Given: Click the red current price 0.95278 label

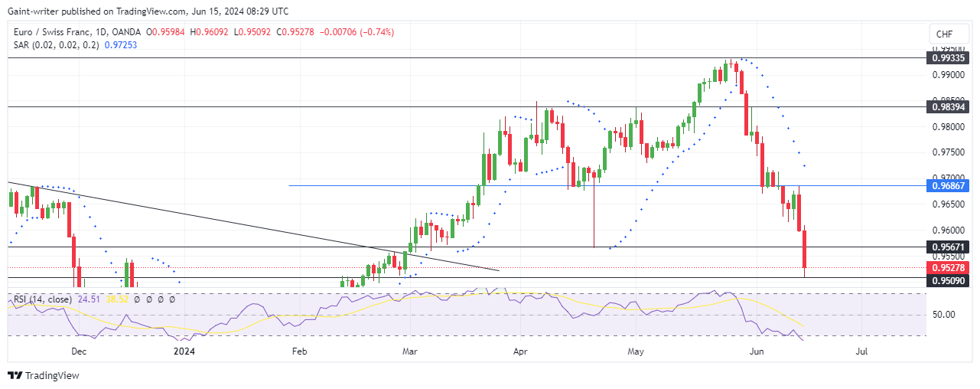Looking at the screenshot, I should 949,267.
